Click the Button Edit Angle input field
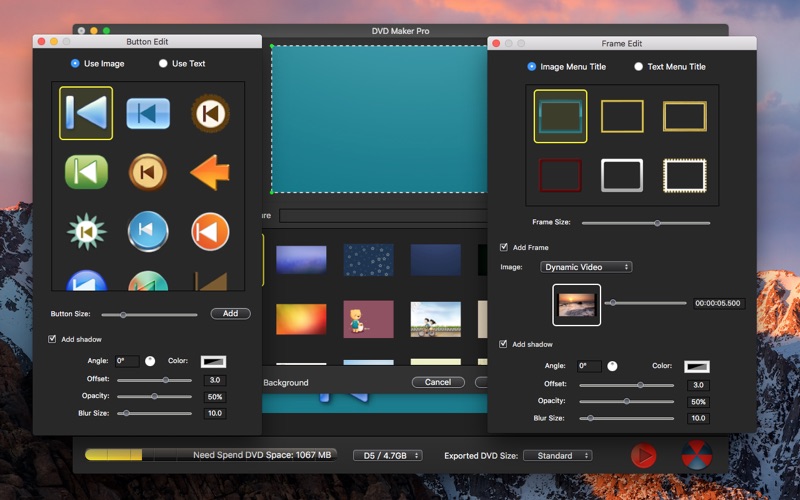Image resolution: width=800 pixels, height=500 pixels. (x=127, y=361)
